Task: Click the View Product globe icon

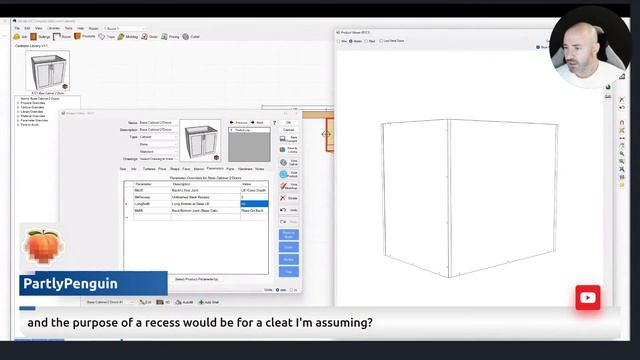Action: click(x=284, y=174)
